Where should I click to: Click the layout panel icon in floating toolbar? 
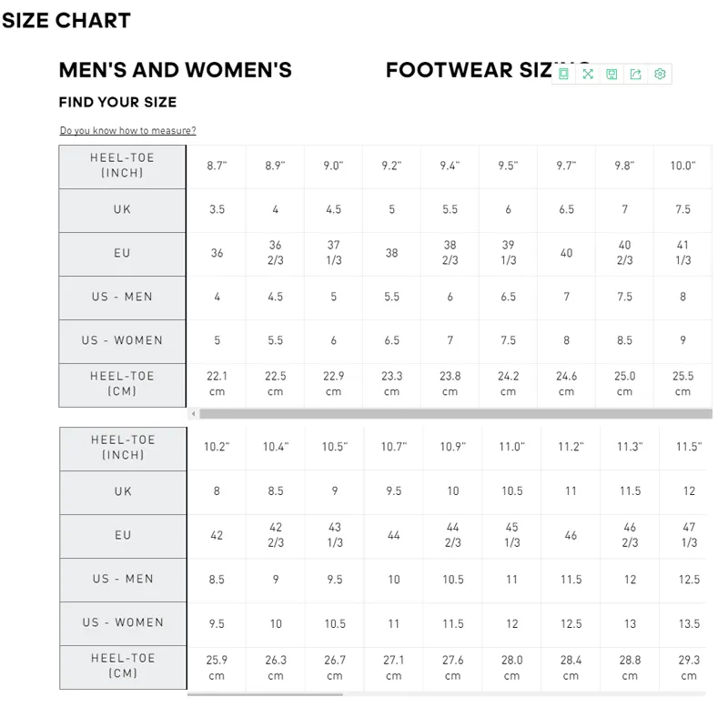point(563,74)
